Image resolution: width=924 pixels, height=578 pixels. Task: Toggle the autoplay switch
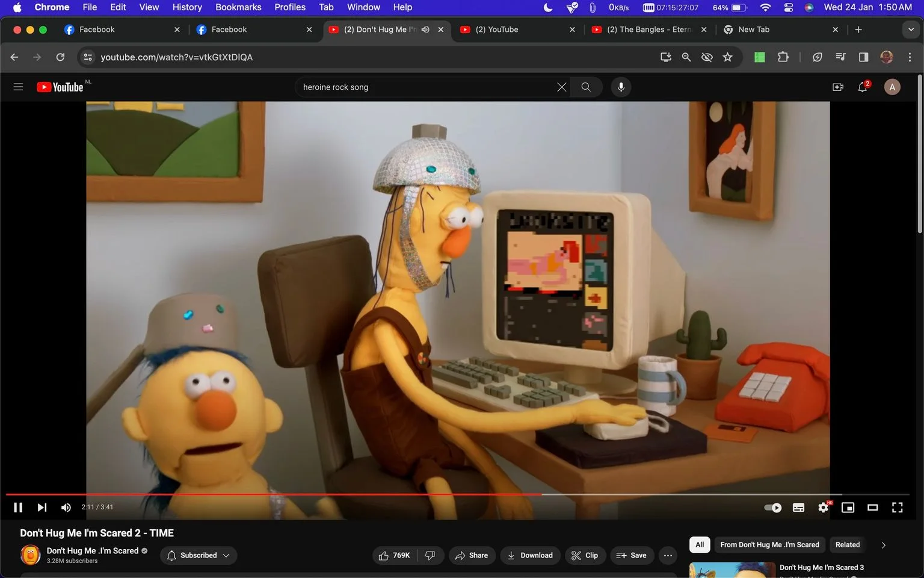point(773,508)
